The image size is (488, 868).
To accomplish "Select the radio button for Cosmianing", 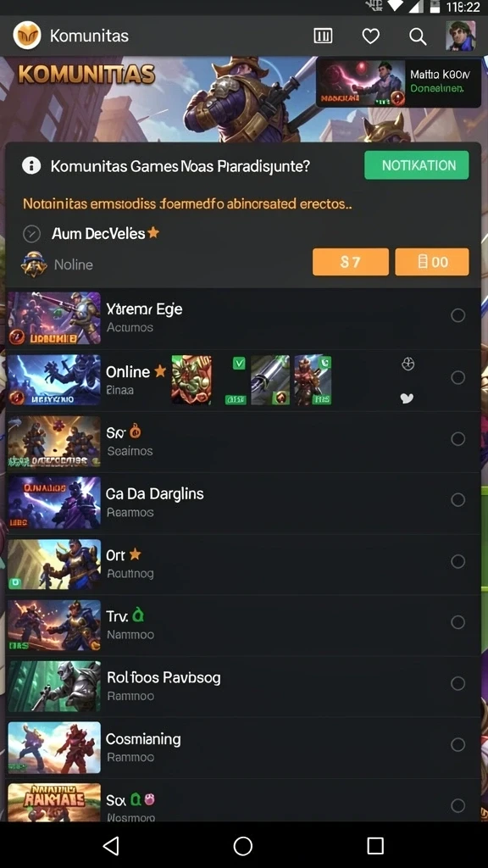I will pos(458,744).
